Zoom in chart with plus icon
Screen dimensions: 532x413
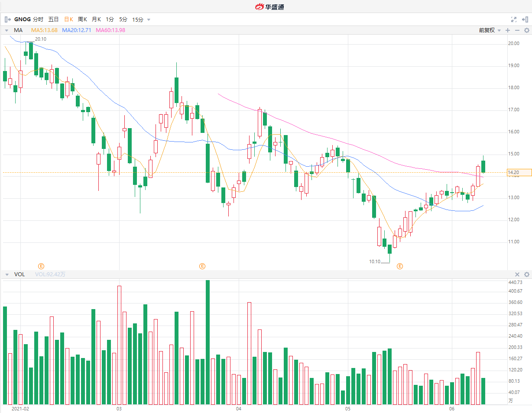click(508, 30)
